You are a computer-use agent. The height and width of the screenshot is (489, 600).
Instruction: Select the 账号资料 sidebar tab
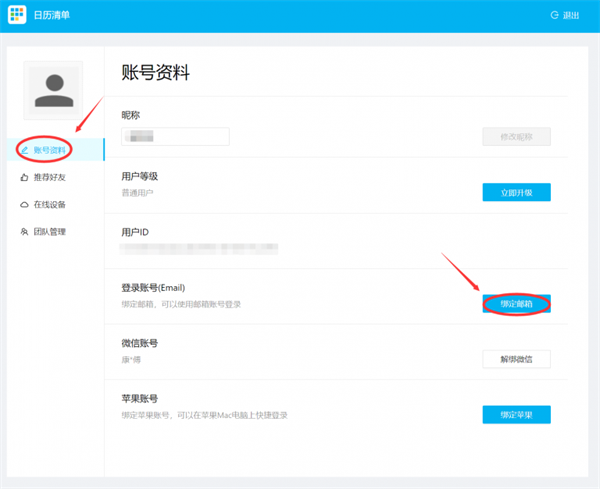[50, 150]
